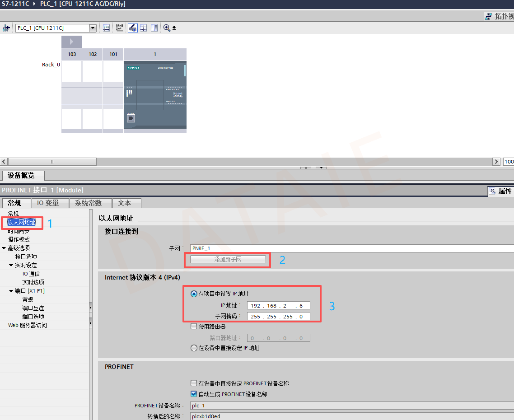This screenshot has width=514, height=420.
Task: Collapse the 高级选项 tree node
Action: coord(4,248)
